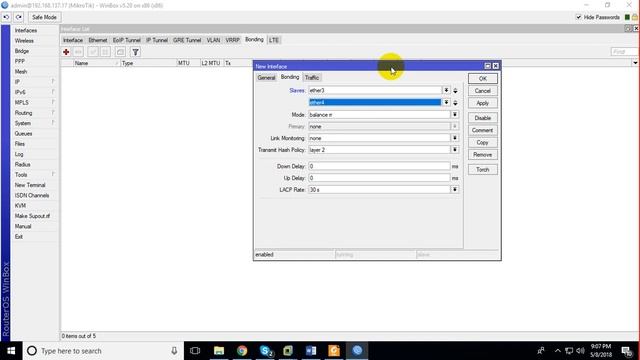Click the Filter funnel icon in toolbar
640x360 pixels.
point(136,52)
